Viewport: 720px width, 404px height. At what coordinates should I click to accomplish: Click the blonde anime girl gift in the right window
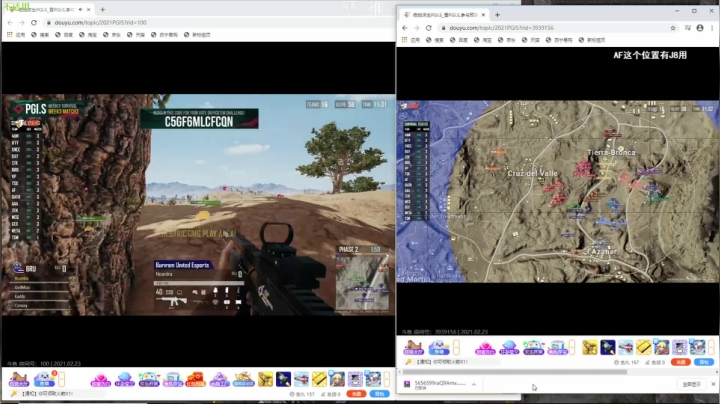coord(661,348)
